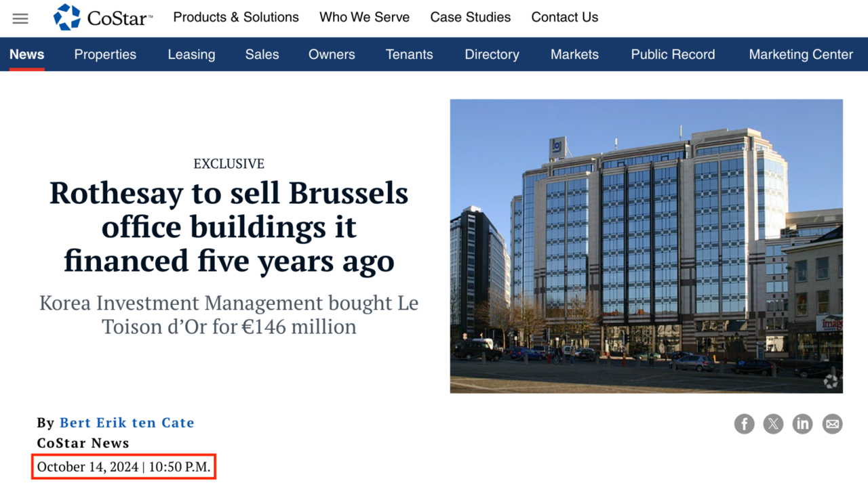Open the Sales tab

tap(262, 55)
